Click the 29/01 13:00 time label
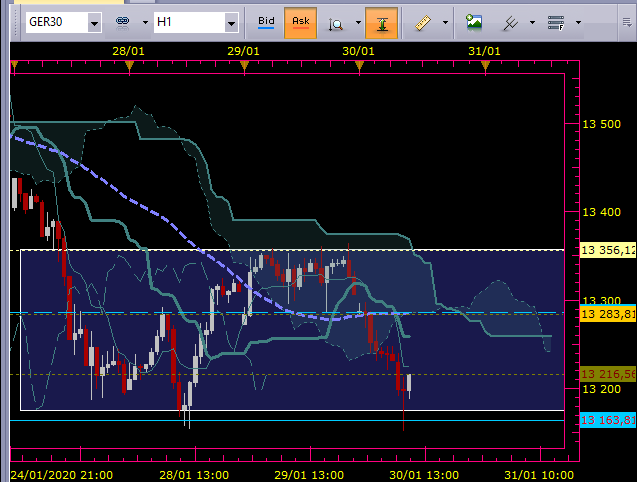Viewport: 637px width, 482px height. coord(309,475)
